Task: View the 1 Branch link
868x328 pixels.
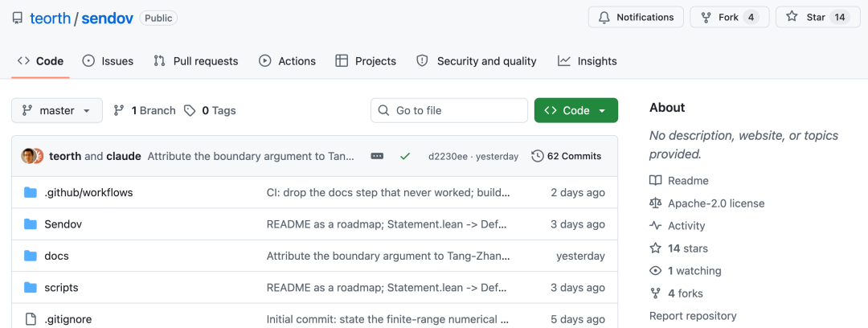Action: 145,110
